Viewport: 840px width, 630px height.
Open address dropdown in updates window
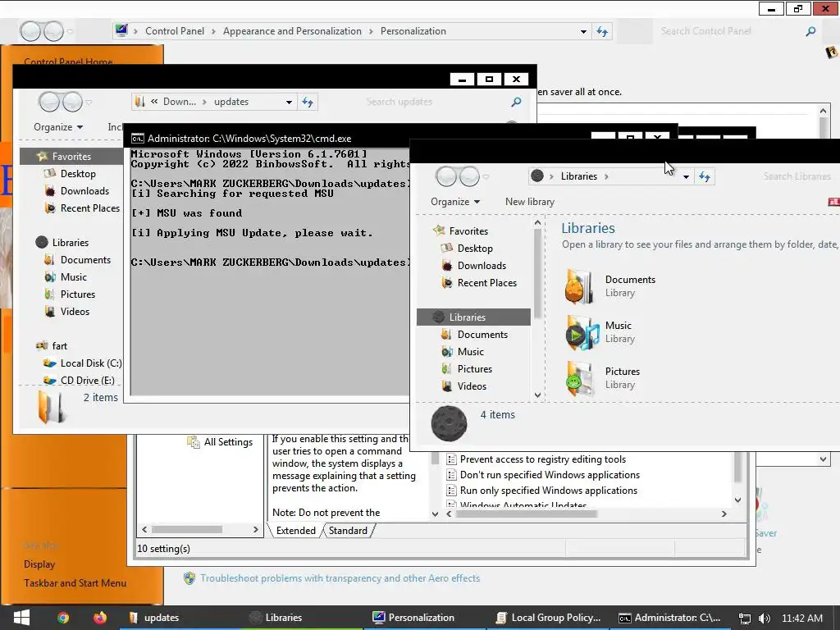coord(289,102)
